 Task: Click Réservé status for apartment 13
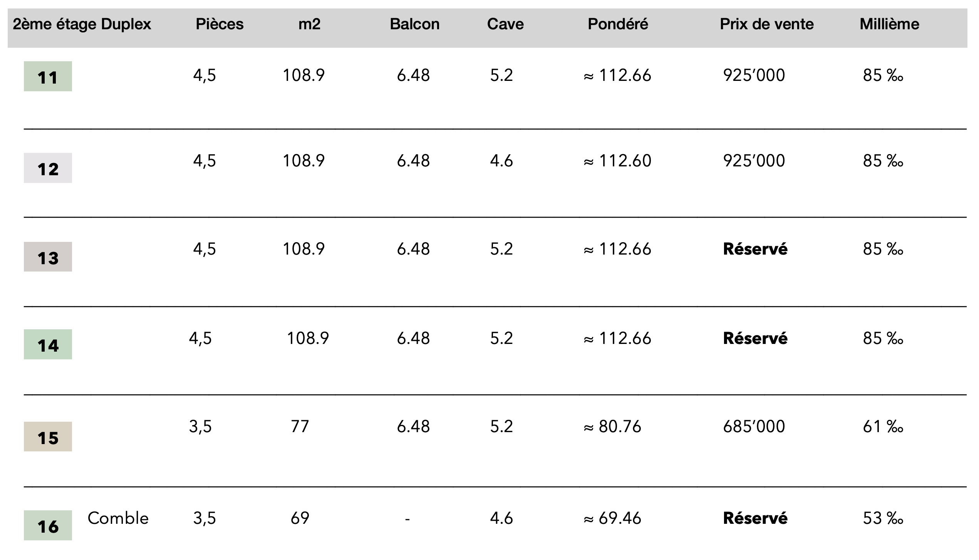(x=755, y=249)
